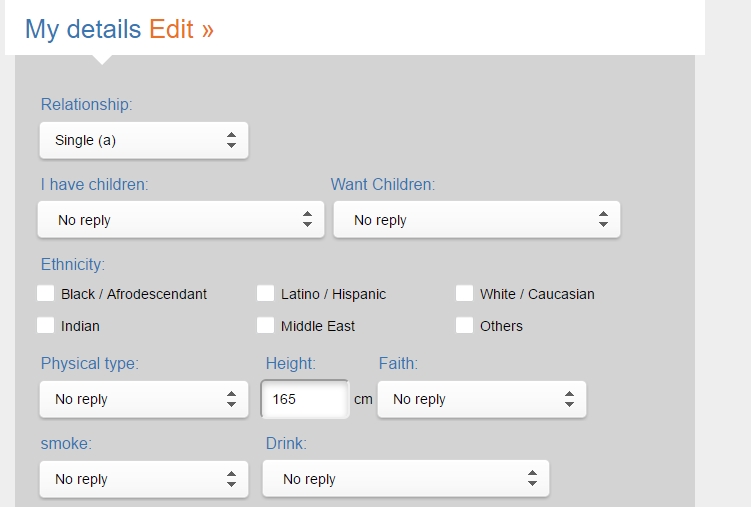751x507 pixels.
Task: Click the Relationship label
Action: tap(86, 104)
